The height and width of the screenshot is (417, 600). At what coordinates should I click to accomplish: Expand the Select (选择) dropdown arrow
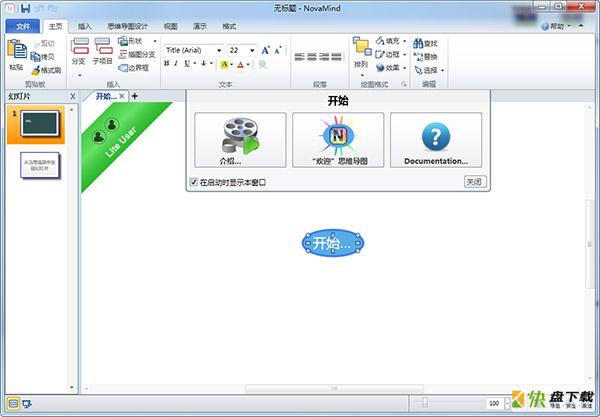(x=442, y=70)
